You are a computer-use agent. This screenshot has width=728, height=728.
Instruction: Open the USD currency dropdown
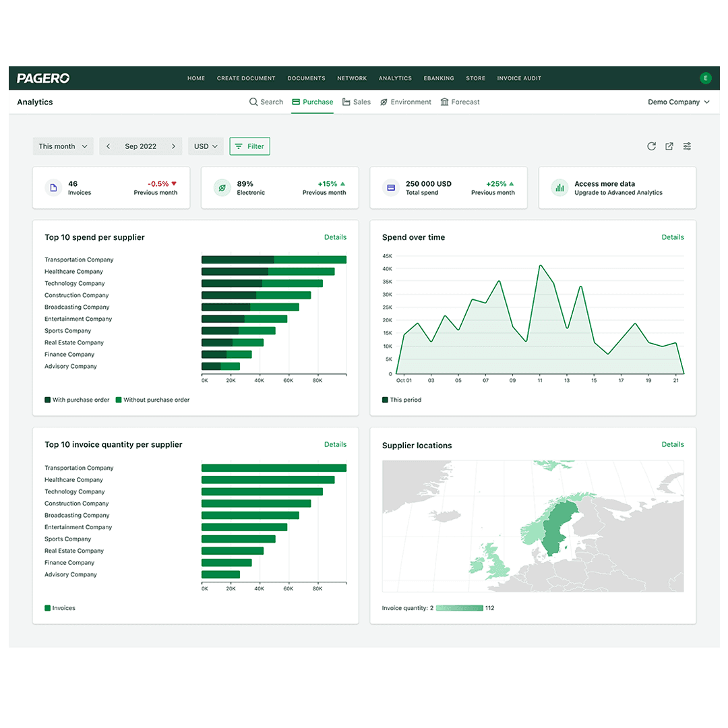[206, 146]
